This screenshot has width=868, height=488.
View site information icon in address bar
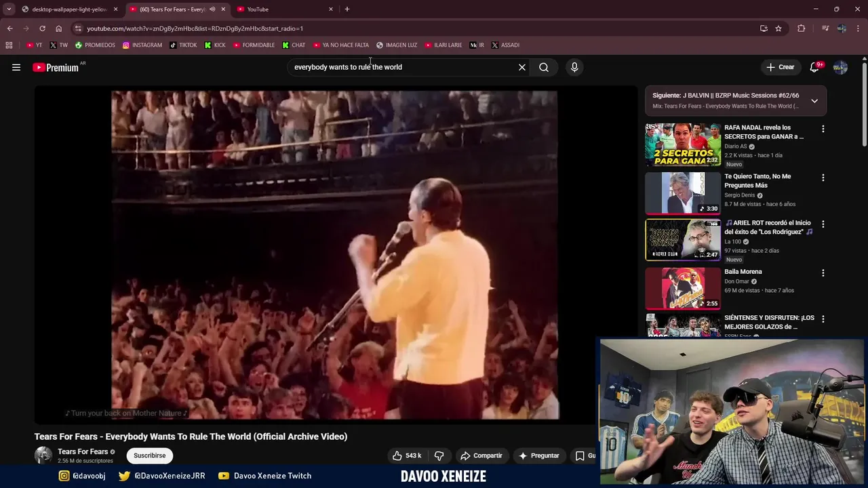tap(78, 28)
